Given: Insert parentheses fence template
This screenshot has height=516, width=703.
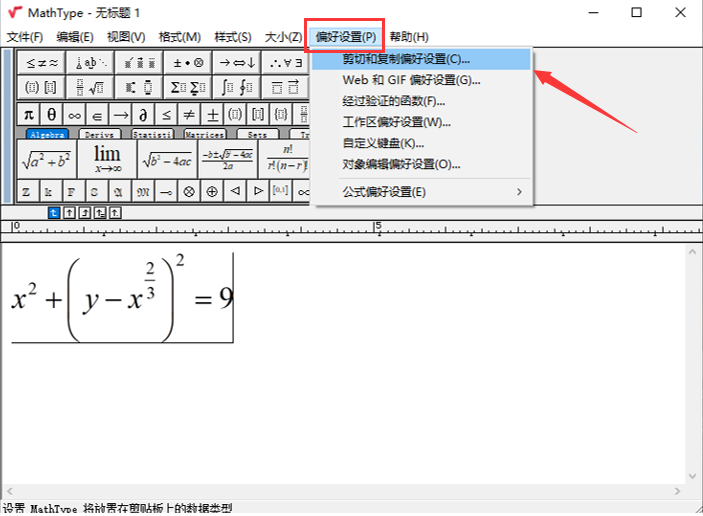Looking at the screenshot, I should click(235, 115).
